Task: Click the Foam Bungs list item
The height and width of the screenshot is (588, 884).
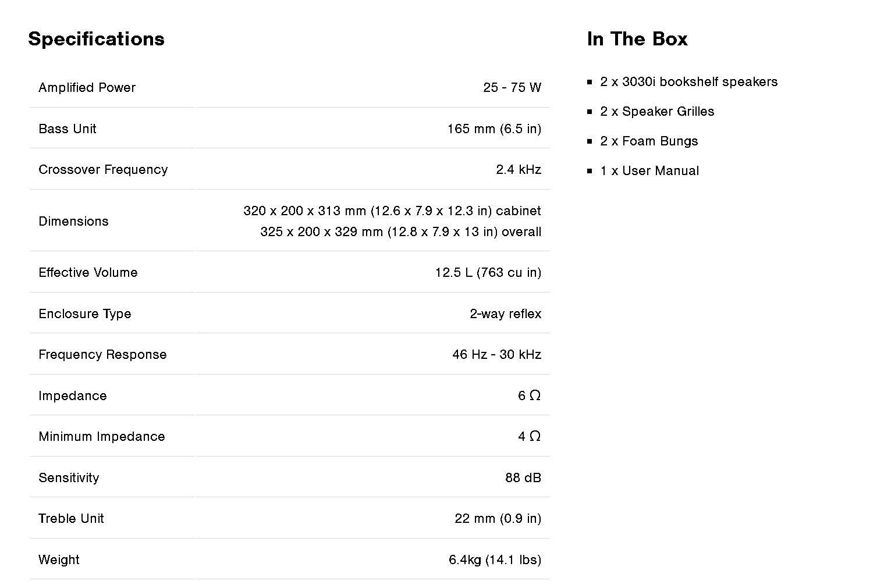Action: coord(649,141)
